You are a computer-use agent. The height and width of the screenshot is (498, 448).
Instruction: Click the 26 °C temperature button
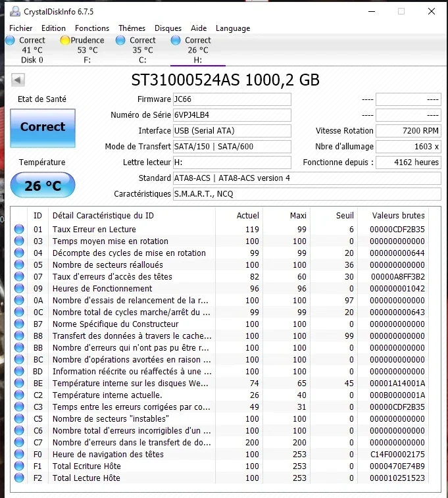pos(43,186)
